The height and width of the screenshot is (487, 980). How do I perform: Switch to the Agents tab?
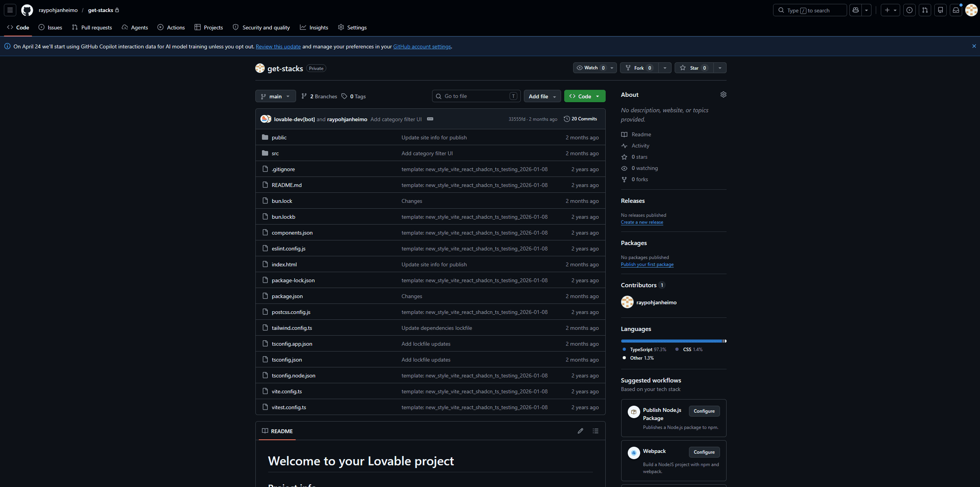coord(135,27)
